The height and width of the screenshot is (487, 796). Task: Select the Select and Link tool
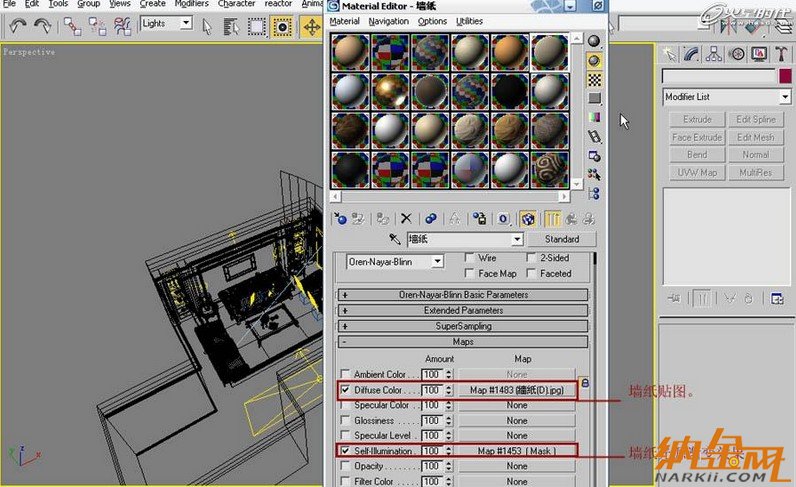click(x=73, y=25)
